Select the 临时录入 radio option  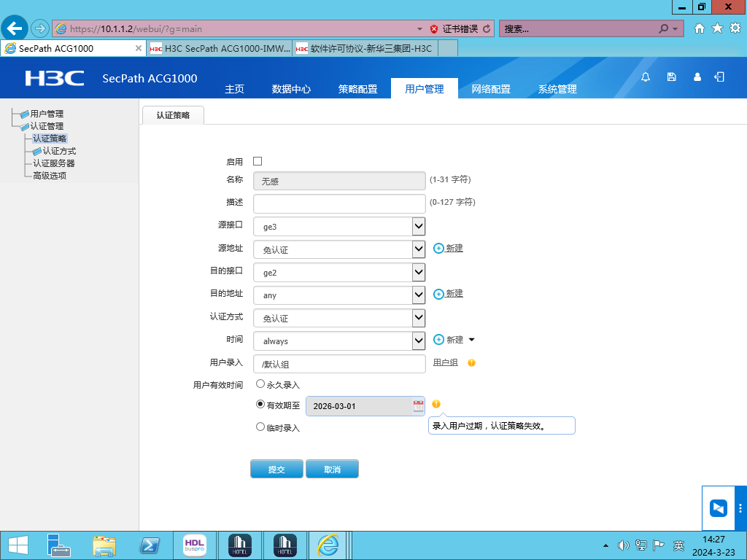(x=260, y=427)
